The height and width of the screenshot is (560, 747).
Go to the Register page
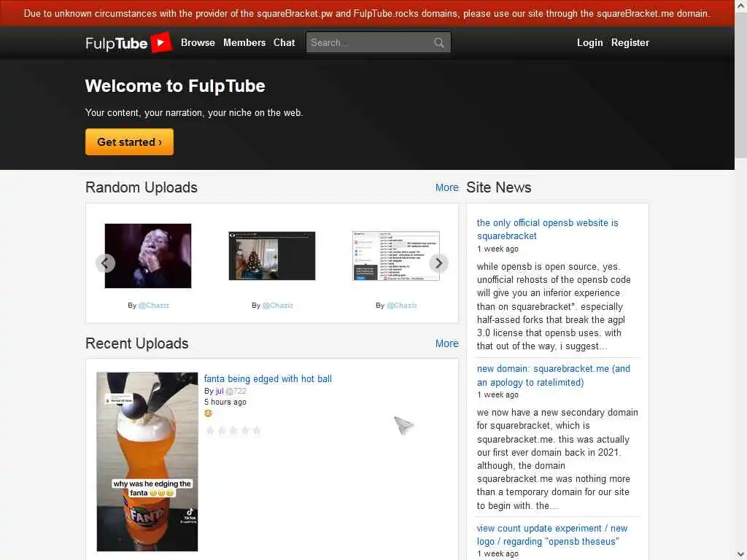(630, 42)
